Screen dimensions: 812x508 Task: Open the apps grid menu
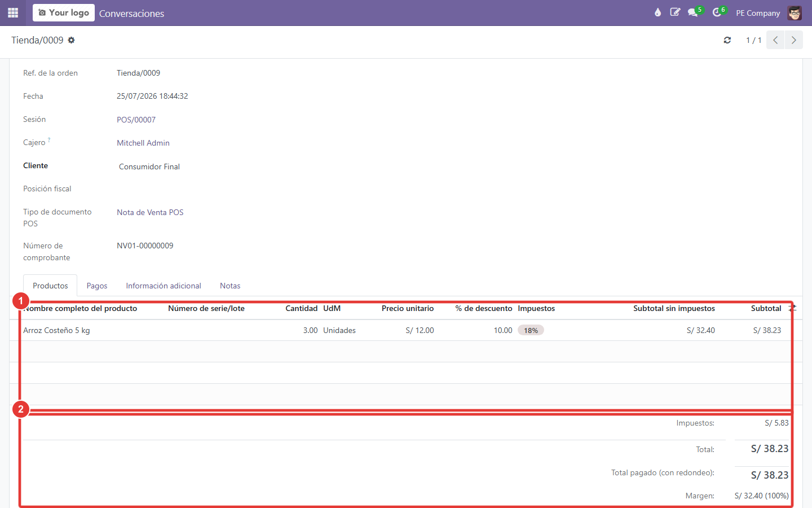click(x=13, y=12)
